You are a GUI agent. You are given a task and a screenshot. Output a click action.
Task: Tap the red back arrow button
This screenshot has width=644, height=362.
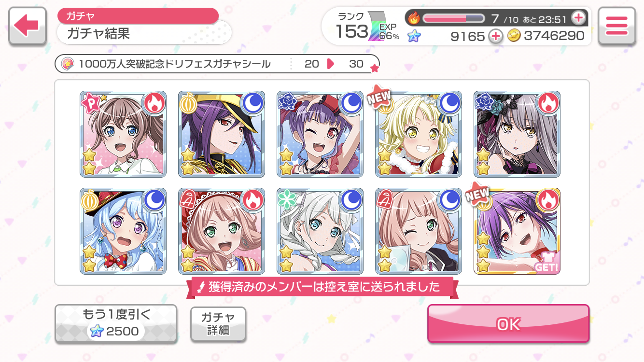coord(28,26)
